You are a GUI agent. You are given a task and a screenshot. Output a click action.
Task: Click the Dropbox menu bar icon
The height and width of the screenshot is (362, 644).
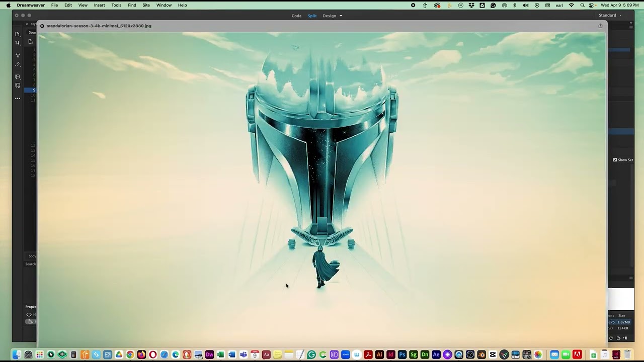tap(471, 5)
